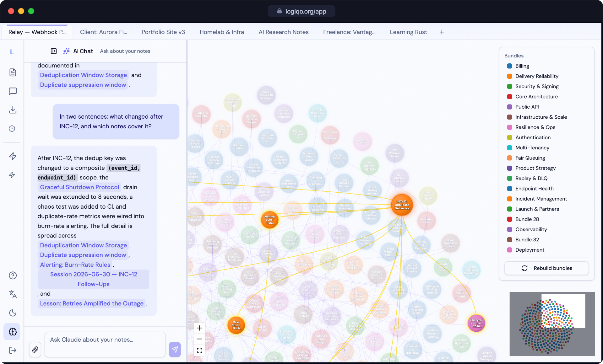This screenshot has height=364, width=603.
Task: Select the Fair Queuing bundle
Action: [530, 158]
